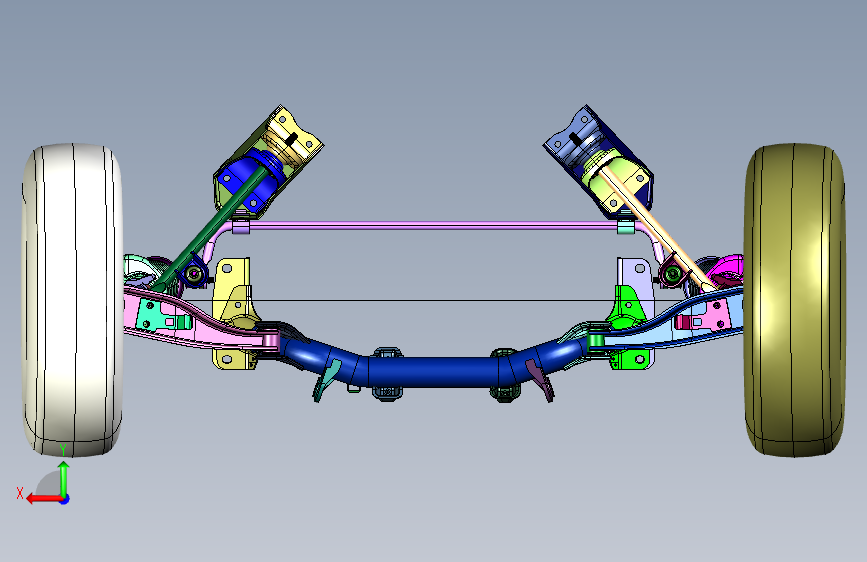
Task: Select the magenta right wheel hub
Action: pos(729,269)
